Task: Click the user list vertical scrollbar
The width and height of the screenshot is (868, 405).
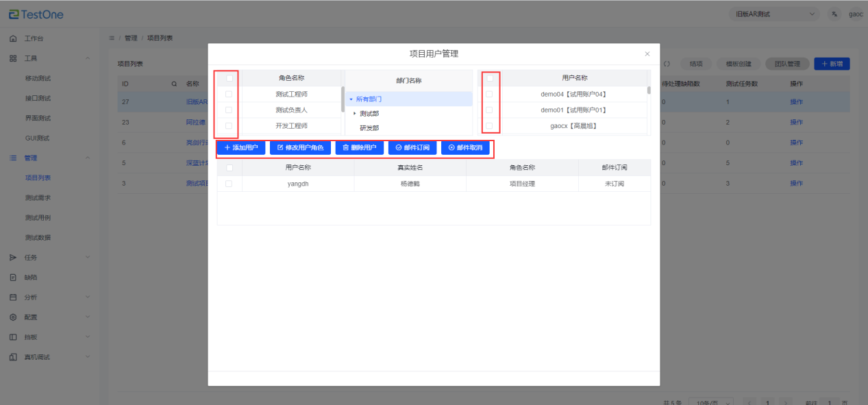Action: [x=648, y=90]
